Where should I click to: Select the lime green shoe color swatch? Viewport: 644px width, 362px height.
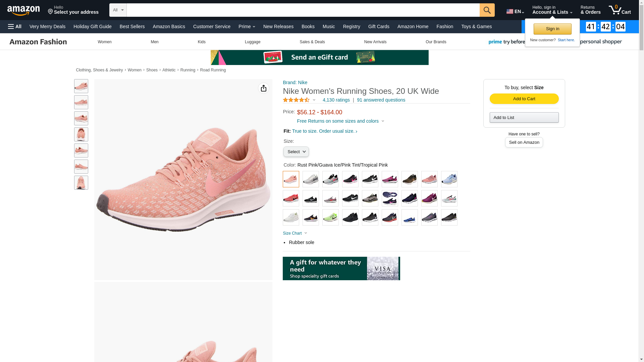330,218
